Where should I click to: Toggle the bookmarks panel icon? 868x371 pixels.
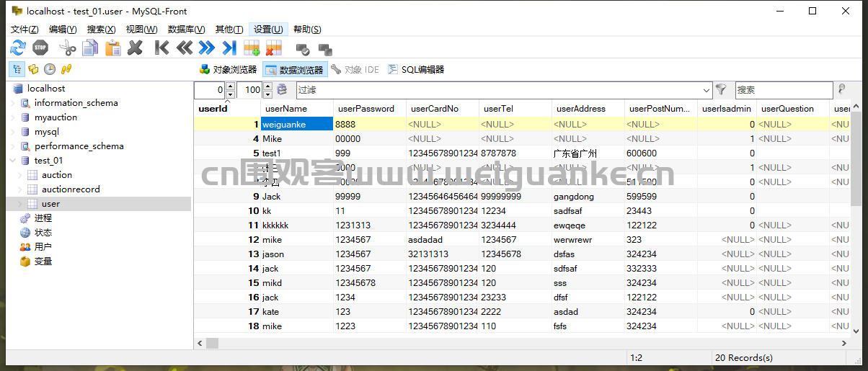[x=33, y=69]
